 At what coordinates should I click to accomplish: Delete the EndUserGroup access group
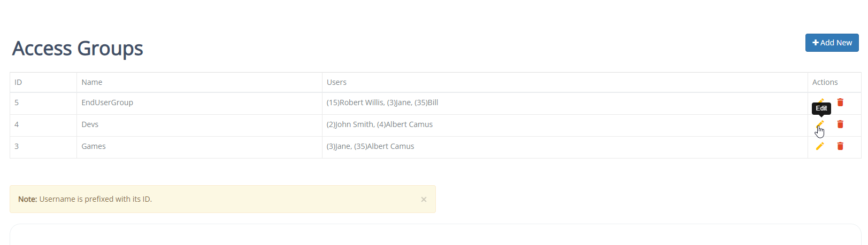[x=840, y=102]
